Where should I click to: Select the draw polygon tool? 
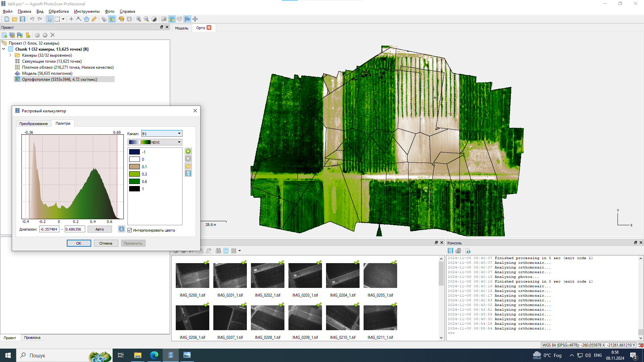87,19
